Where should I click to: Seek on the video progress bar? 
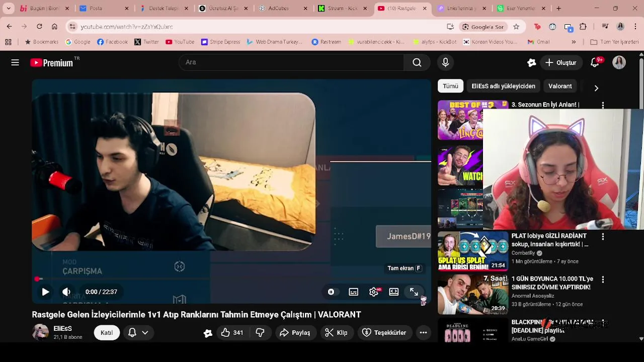[x=231, y=279]
